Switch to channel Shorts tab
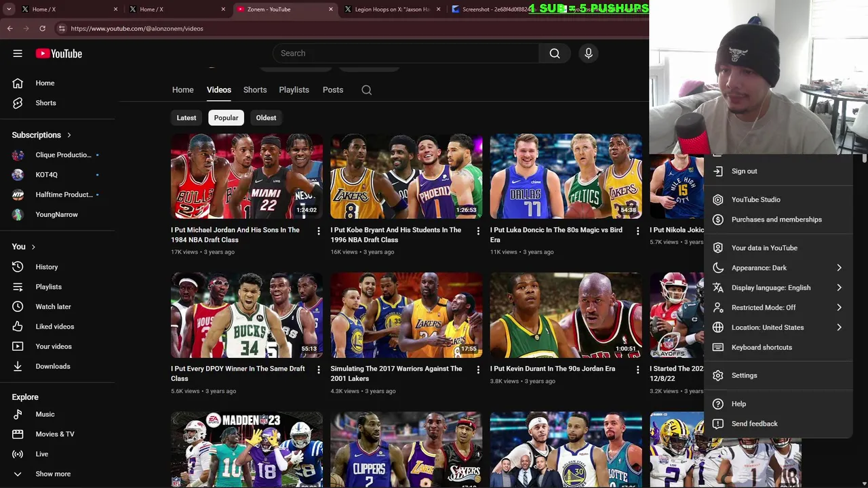868x488 pixels. 255,90
